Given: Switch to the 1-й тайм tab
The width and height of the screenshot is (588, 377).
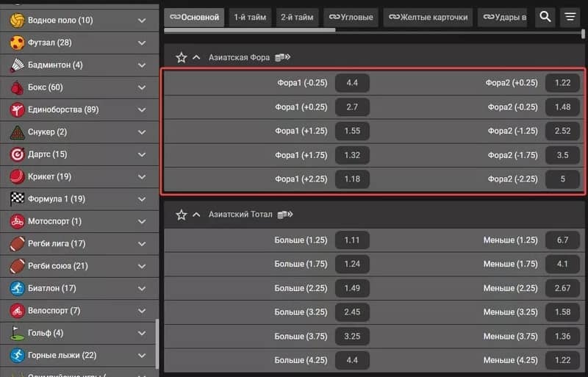Looking at the screenshot, I should click(x=250, y=17).
